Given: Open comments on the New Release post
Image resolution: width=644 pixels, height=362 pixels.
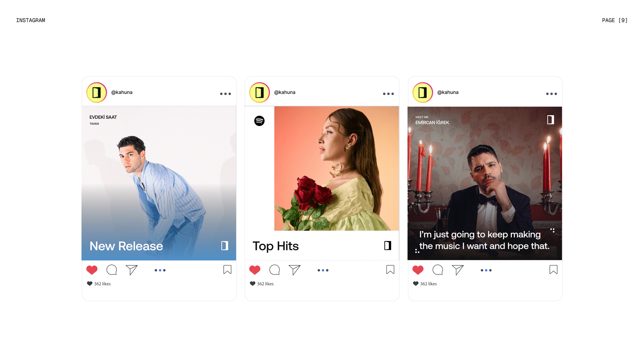Looking at the screenshot, I should [x=112, y=270].
